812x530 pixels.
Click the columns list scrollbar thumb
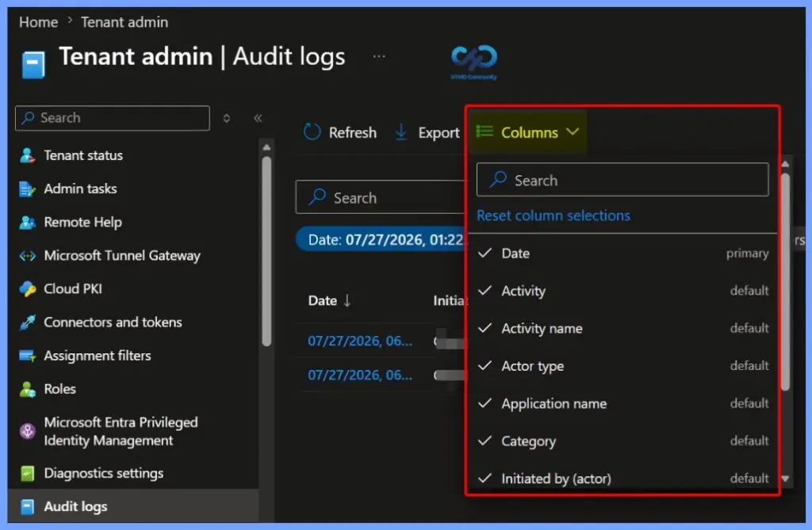(785, 282)
